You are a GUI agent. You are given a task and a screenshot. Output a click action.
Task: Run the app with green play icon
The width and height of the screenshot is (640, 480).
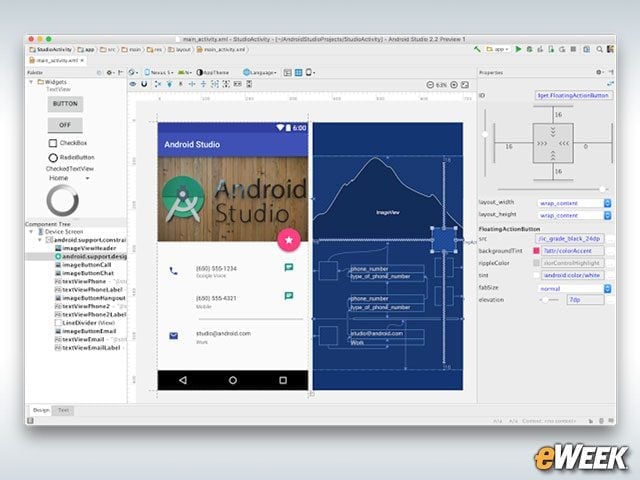[x=518, y=49]
